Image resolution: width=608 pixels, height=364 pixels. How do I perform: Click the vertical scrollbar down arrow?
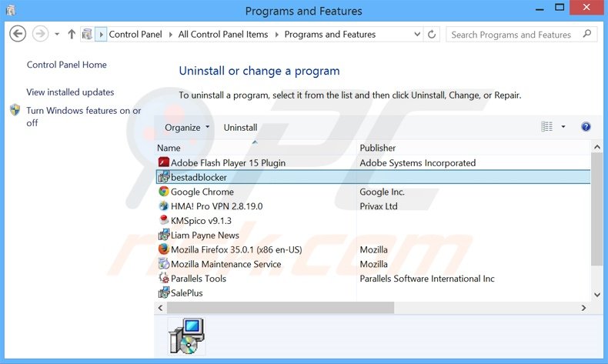(x=597, y=295)
